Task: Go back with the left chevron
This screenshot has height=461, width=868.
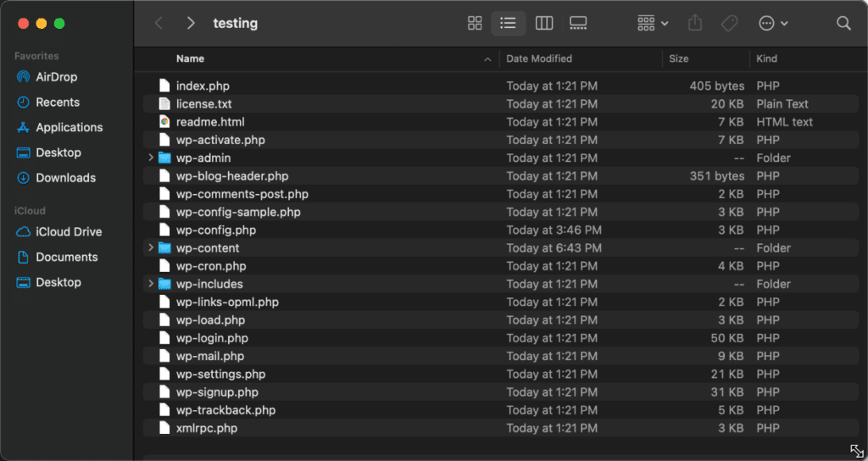Action: coord(159,23)
